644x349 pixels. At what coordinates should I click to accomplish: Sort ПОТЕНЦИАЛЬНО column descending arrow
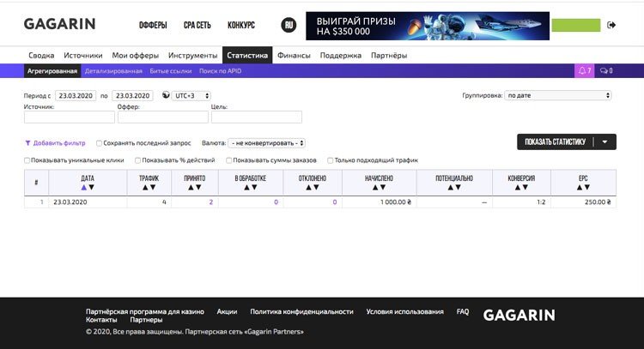[x=458, y=188]
